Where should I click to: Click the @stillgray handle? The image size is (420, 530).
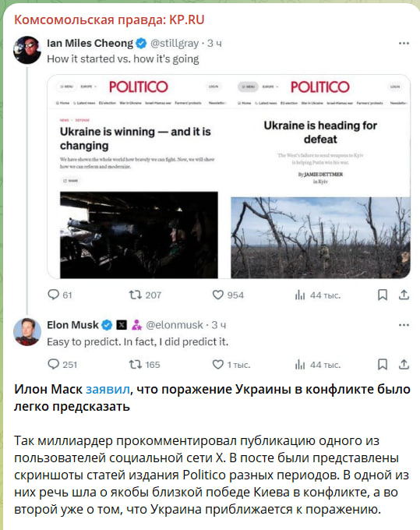[x=175, y=44]
